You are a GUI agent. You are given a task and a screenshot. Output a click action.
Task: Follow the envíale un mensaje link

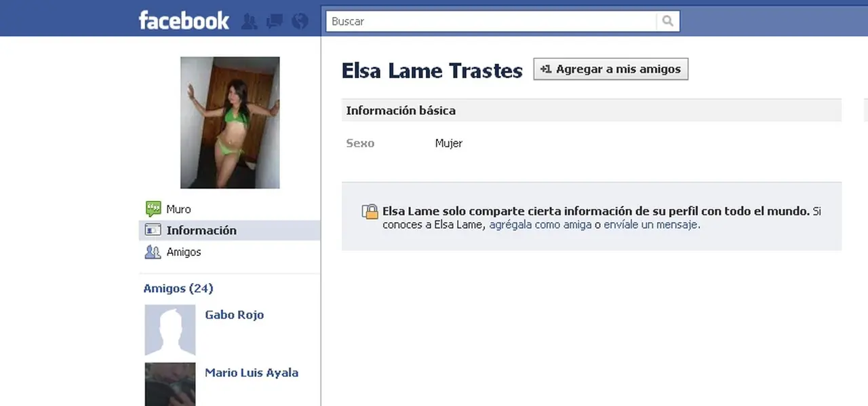point(650,224)
